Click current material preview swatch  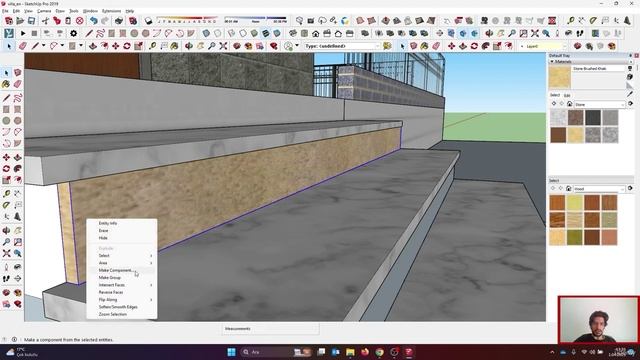560,77
